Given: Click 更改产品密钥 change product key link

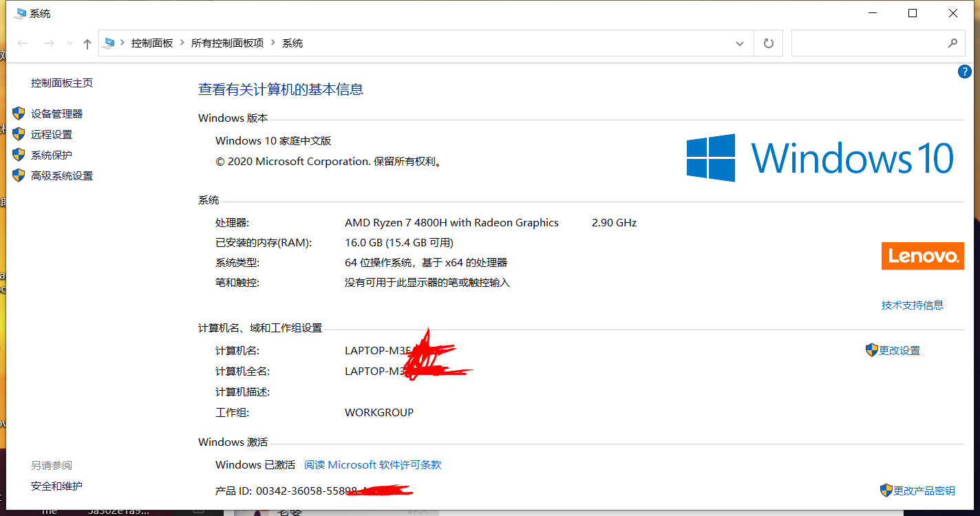Looking at the screenshot, I should (x=924, y=491).
